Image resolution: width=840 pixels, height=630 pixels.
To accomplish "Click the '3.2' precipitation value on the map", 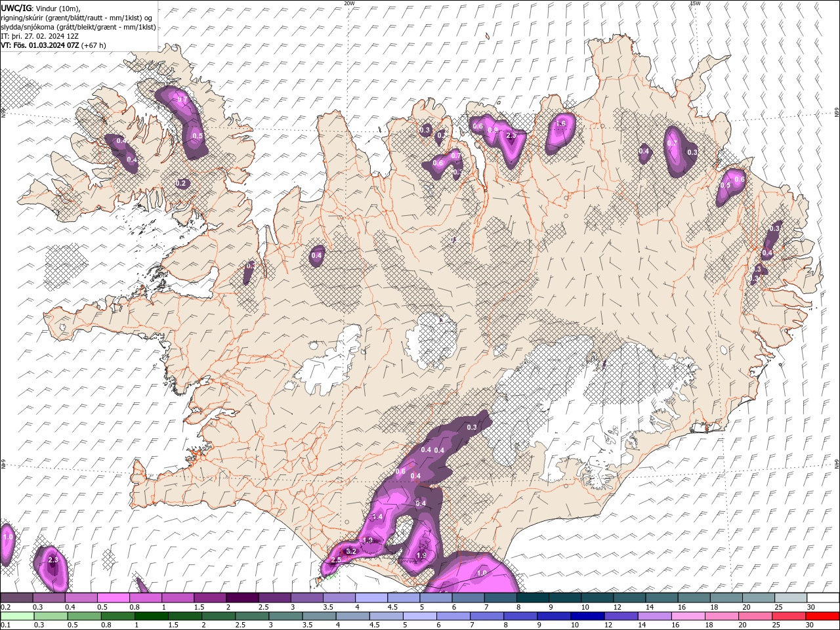I will (350, 551).
